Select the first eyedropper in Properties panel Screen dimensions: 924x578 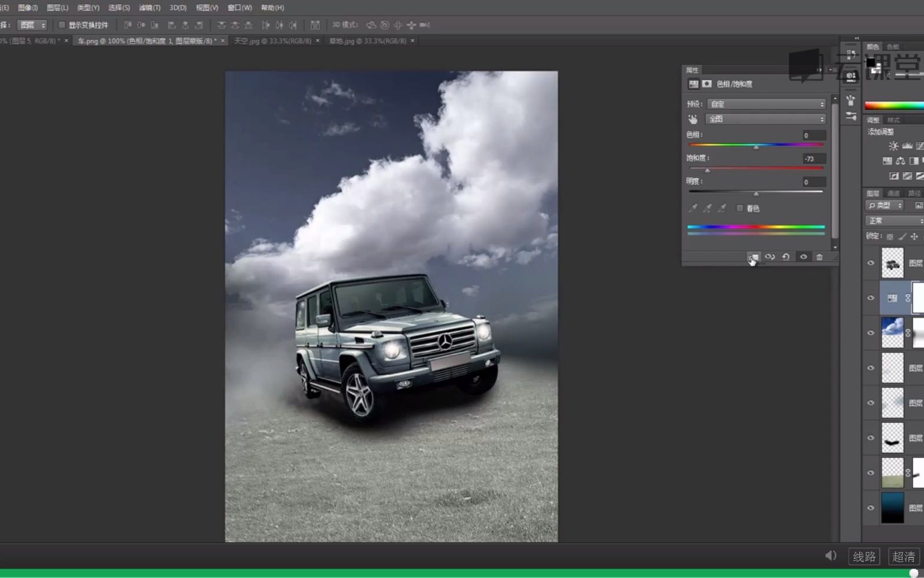(693, 208)
